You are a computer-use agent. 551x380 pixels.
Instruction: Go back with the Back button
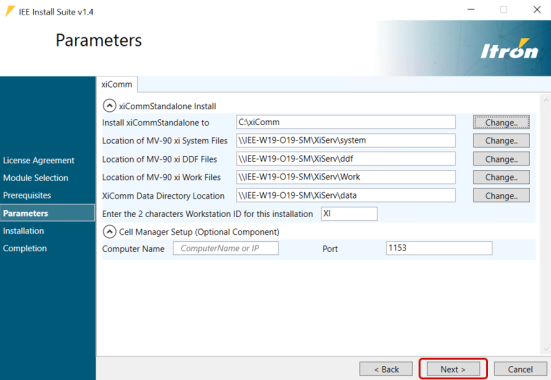point(386,369)
